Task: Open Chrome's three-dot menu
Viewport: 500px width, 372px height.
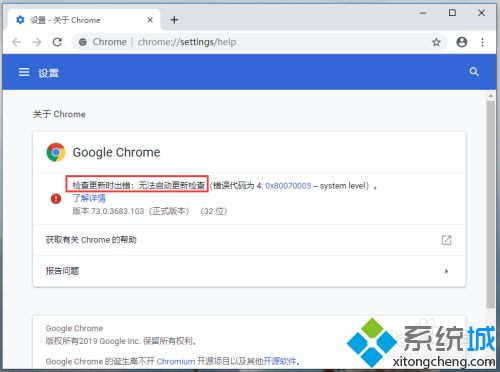Action: pos(482,42)
